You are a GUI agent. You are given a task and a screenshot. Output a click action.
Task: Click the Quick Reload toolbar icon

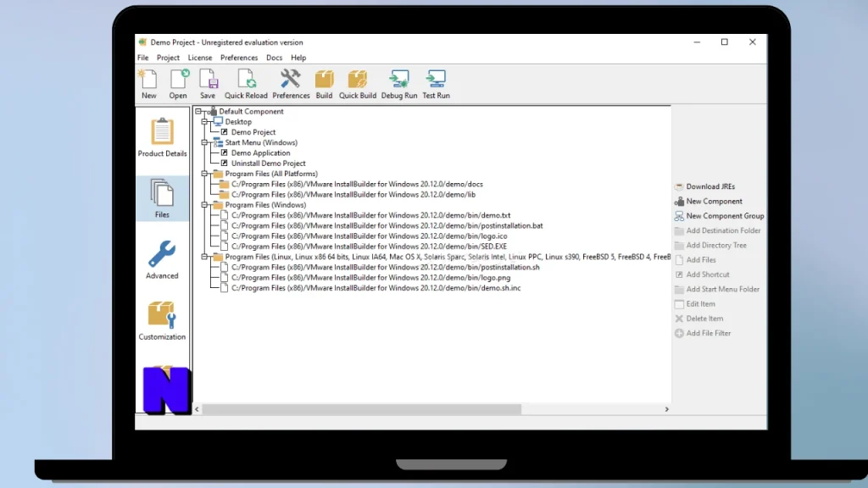[246, 84]
